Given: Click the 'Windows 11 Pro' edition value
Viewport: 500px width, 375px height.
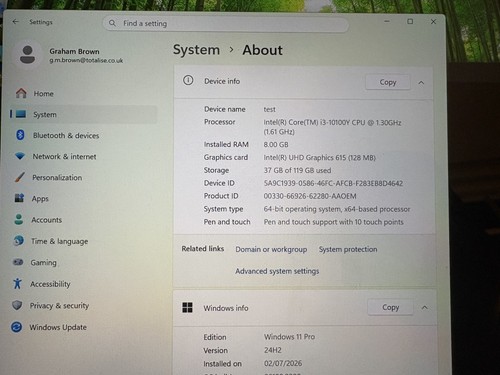Looking at the screenshot, I should click(289, 337).
